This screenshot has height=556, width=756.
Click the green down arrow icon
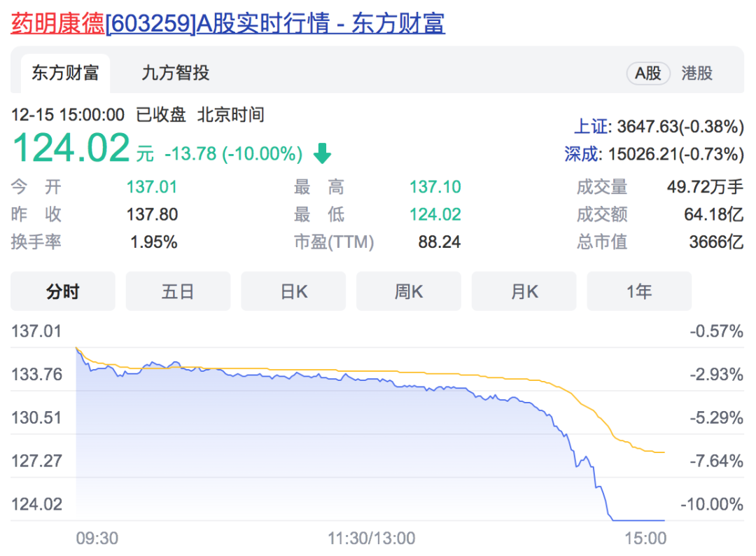pos(322,153)
